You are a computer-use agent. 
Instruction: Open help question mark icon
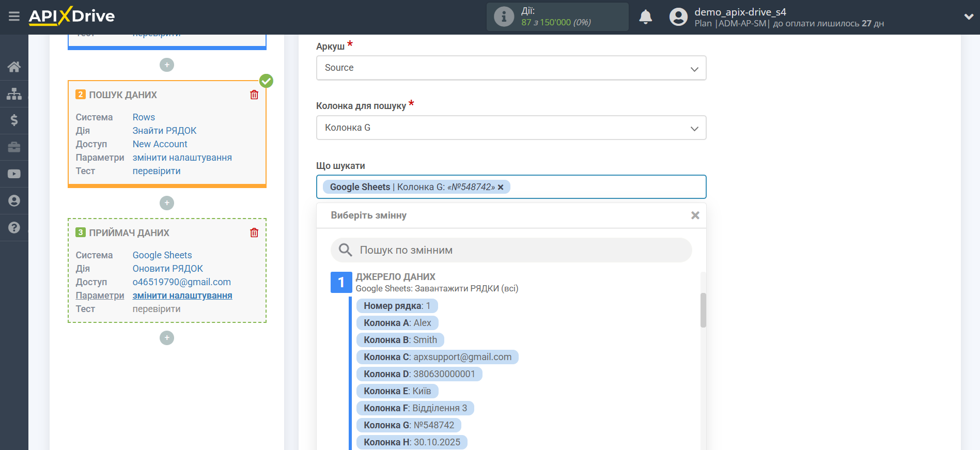pos(14,228)
